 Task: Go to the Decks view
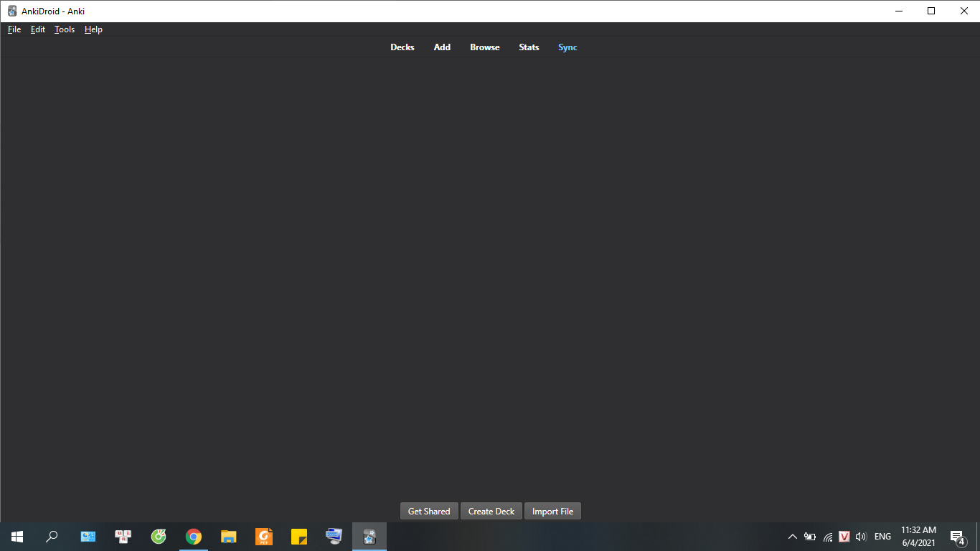pos(402,47)
